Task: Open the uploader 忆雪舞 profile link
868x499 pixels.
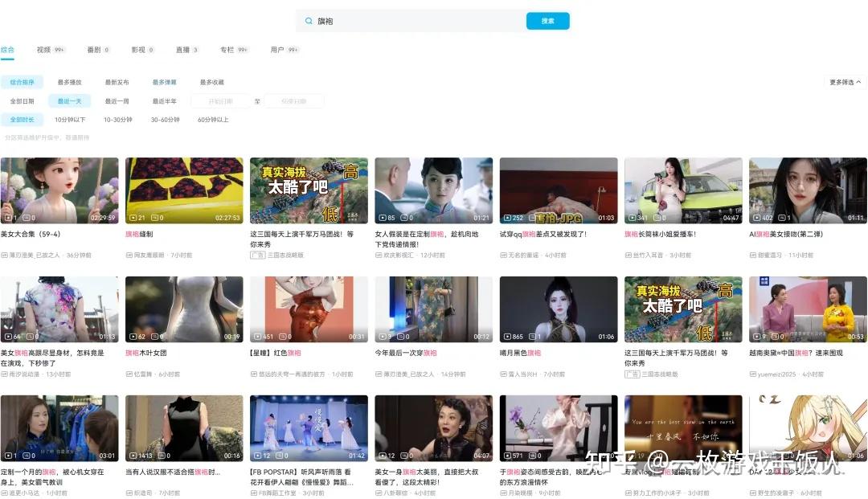Action: [140, 373]
